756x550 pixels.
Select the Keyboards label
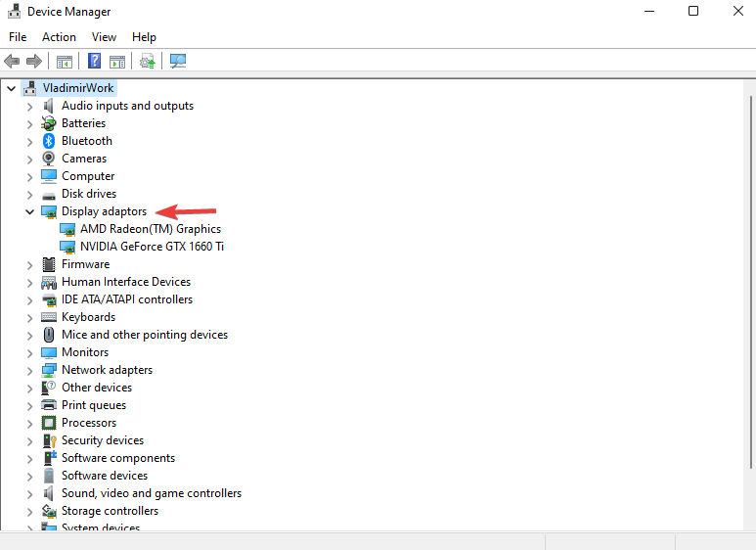[88, 317]
